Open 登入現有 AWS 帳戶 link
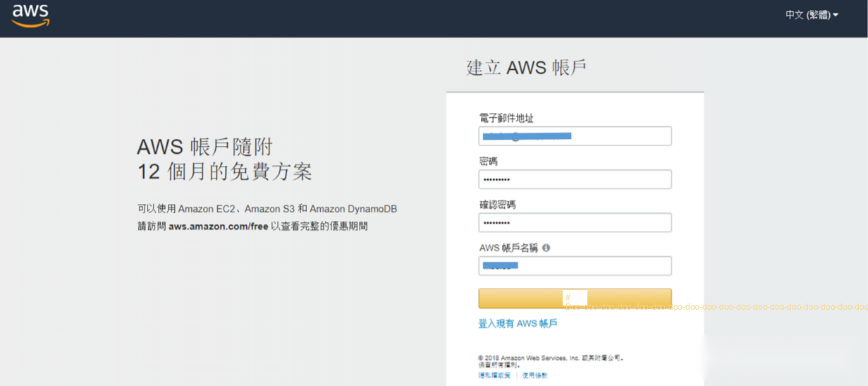Viewport: 868px width, 386px height. [x=518, y=324]
